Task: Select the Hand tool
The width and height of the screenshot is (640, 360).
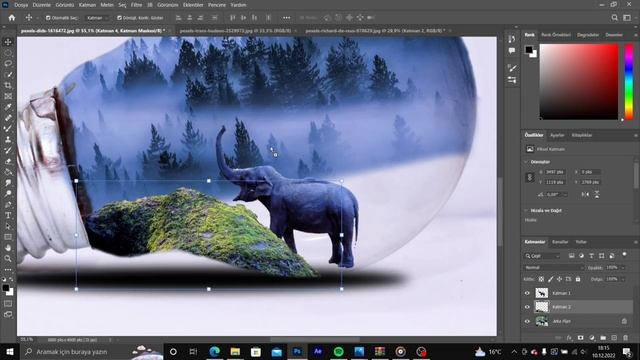Action: point(8,248)
